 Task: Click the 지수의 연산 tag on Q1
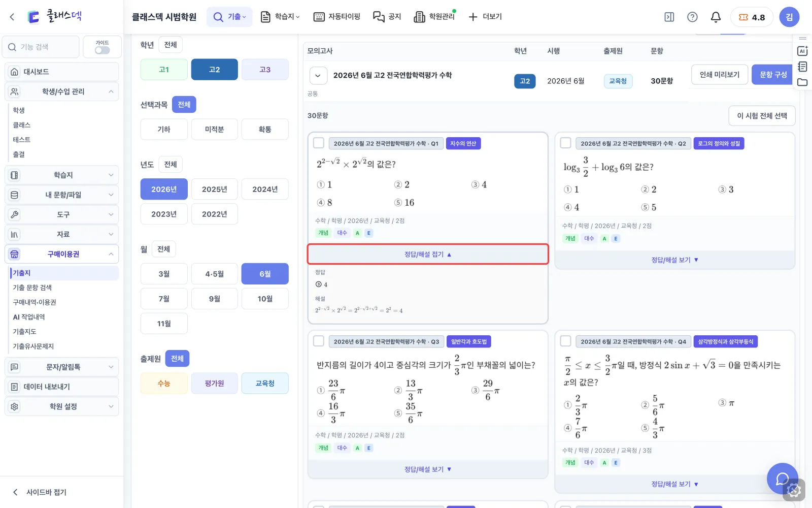463,144
